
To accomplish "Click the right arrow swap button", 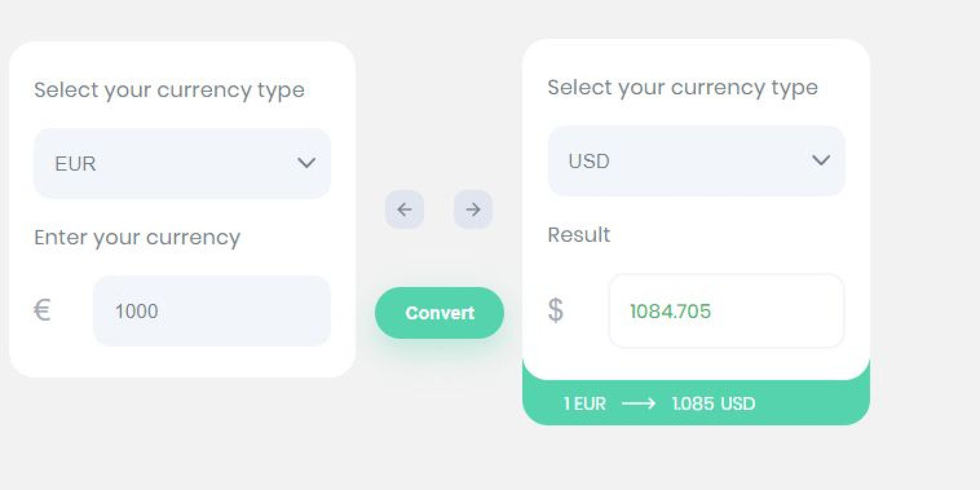I will (473, 209).
